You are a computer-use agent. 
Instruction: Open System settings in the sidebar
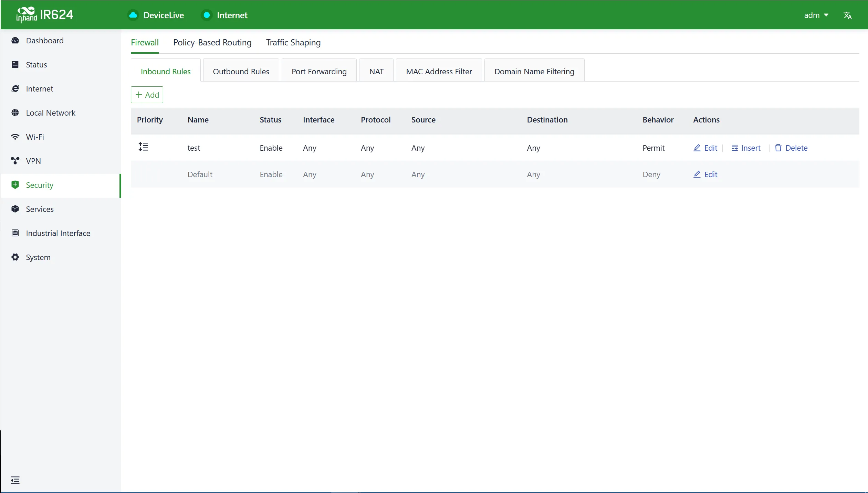(x=61, y=257)
